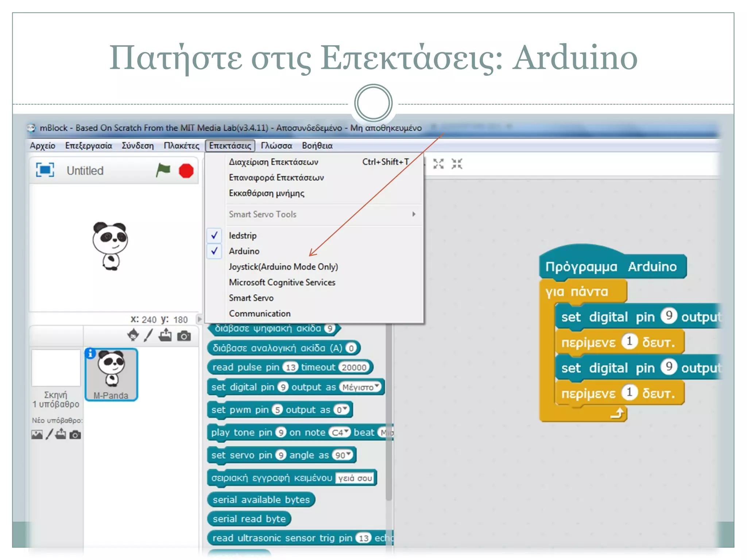Screen dimensions: 747x560
Task: Click the grow sprite arrows icon
Action: click(x=438, y=164)
